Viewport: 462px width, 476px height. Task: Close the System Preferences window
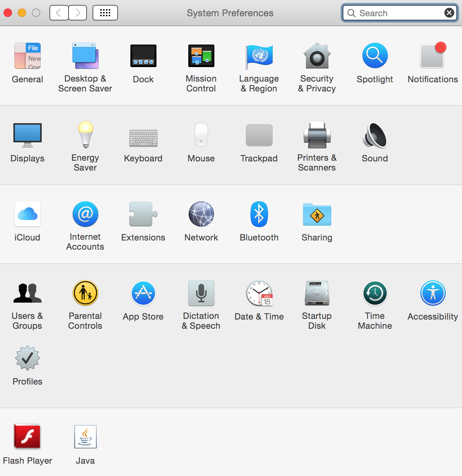[x=8, y=13]
